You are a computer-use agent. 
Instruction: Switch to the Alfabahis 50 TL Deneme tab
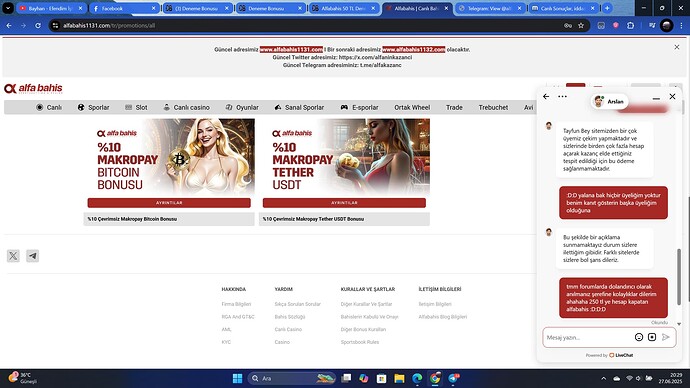[x=344, y=8]
